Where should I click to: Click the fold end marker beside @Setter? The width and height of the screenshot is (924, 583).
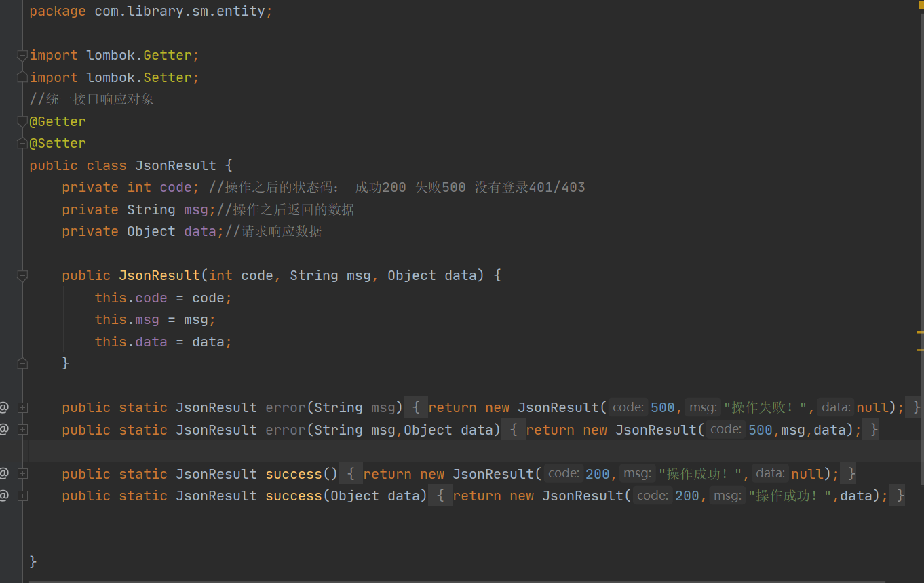22,144
